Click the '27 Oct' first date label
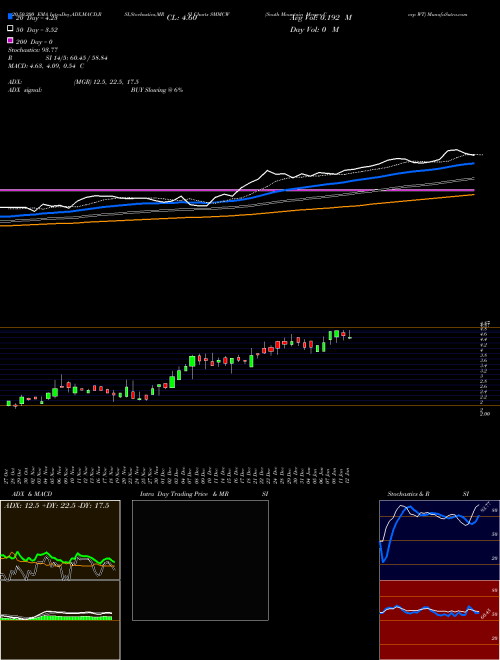 [8, 475]
